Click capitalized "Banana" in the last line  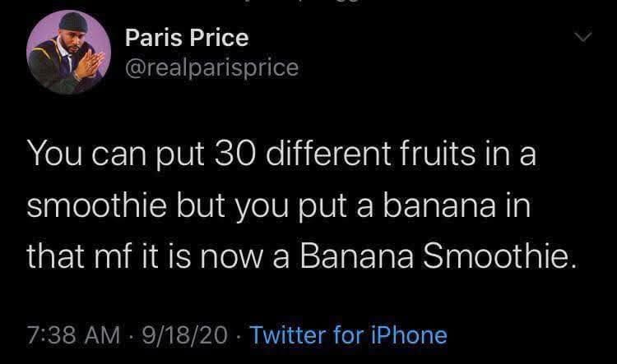[x=358, y=256]
